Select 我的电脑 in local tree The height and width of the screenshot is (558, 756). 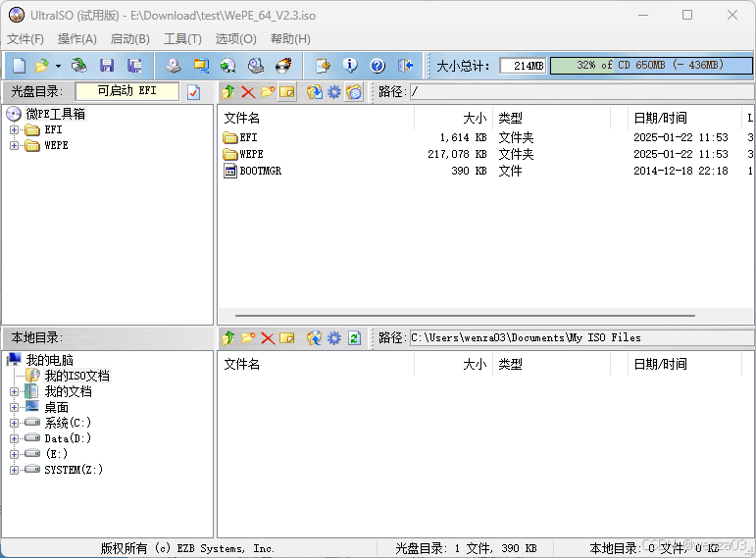pyautogui.click(x=49, y=360)
